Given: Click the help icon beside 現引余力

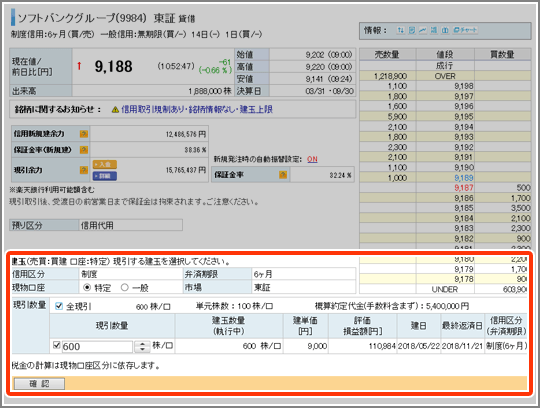Looking at the screenshot, I should [84, 170].
